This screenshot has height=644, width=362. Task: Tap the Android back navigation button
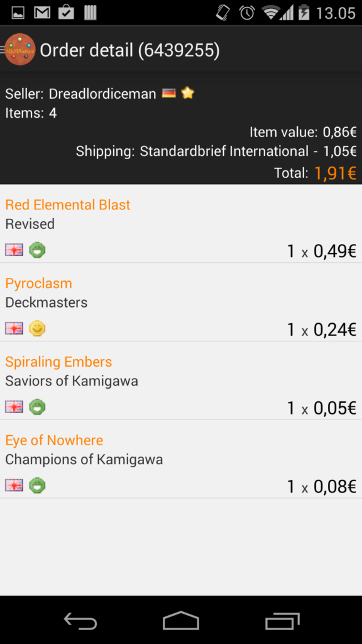[x=80, y=621]
